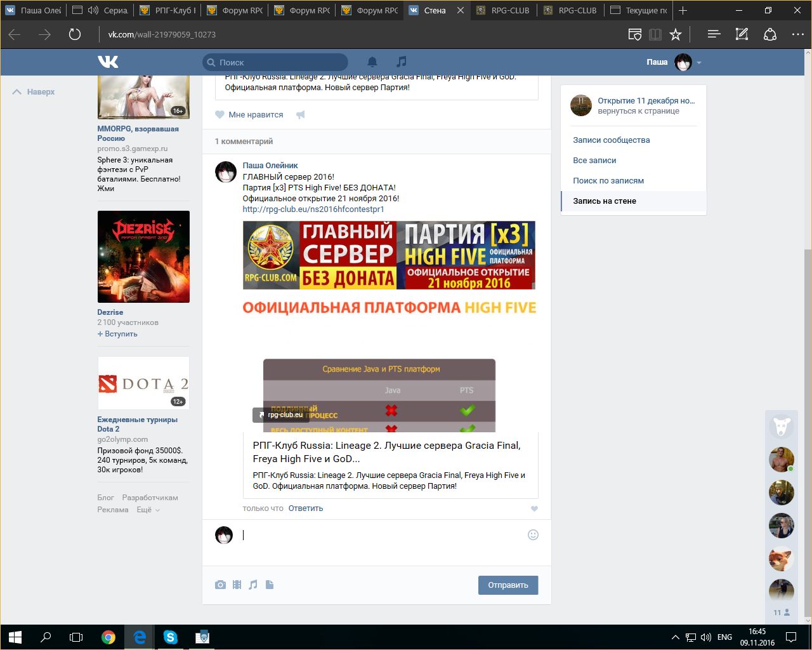Click the comment text input field
This screenshot has height=650, width=812.
point(381,535)
